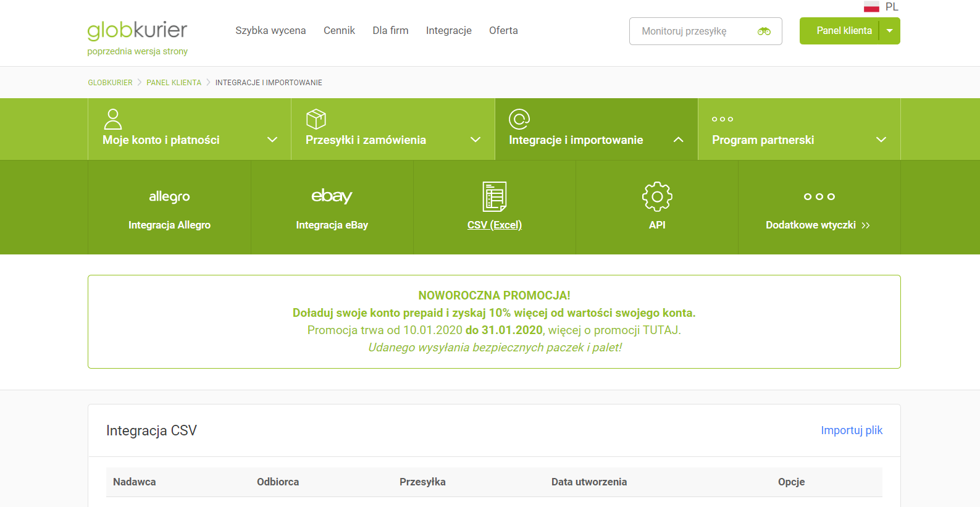Click the CSV spreadsheet document icon
Image resolution: width=980 pixels, height=507 pixels.
tap(494, 196)
